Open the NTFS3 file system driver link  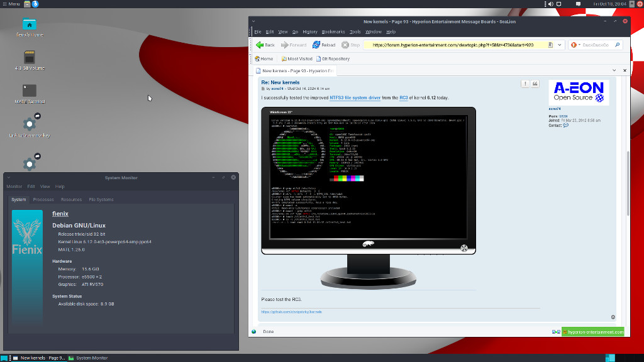coord(355,97)
